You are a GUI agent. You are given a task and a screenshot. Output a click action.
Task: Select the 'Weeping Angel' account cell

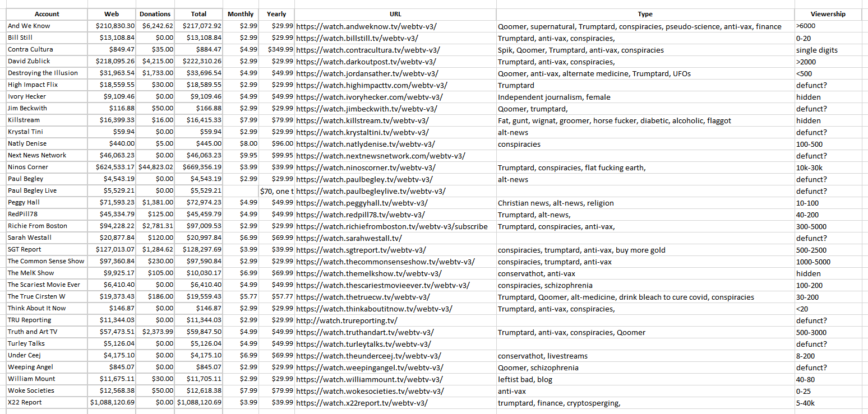coord(47,367)
